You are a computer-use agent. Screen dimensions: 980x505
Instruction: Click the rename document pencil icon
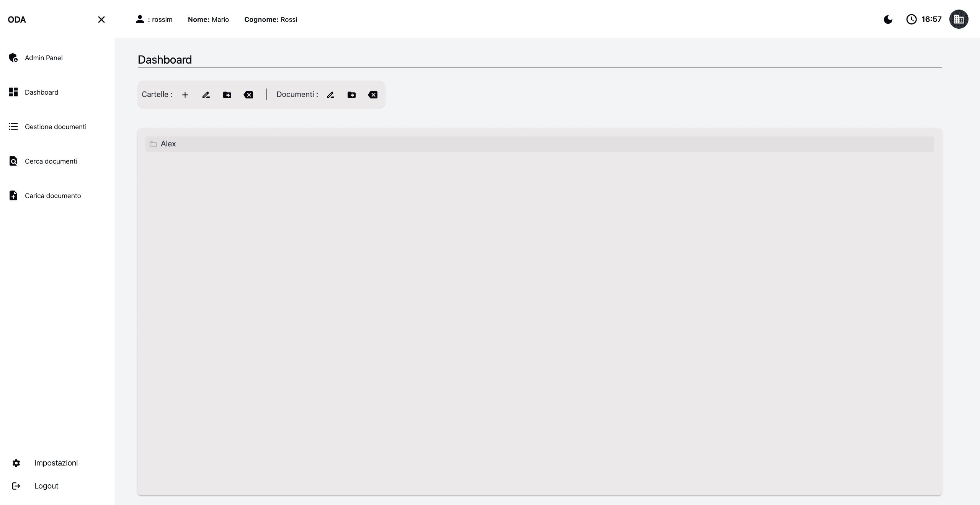pos(330,95)
